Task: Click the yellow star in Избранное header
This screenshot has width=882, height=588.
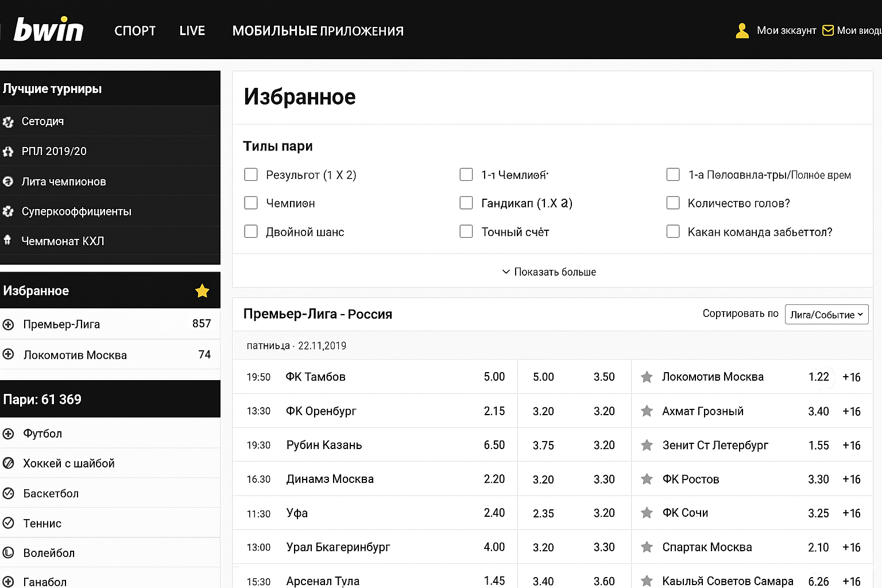Action: (202, 291)
